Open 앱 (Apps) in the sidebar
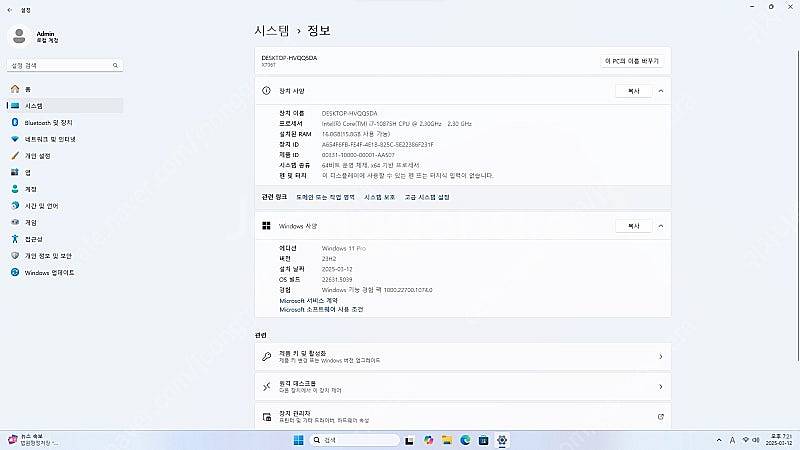 (x=65, y=172)
